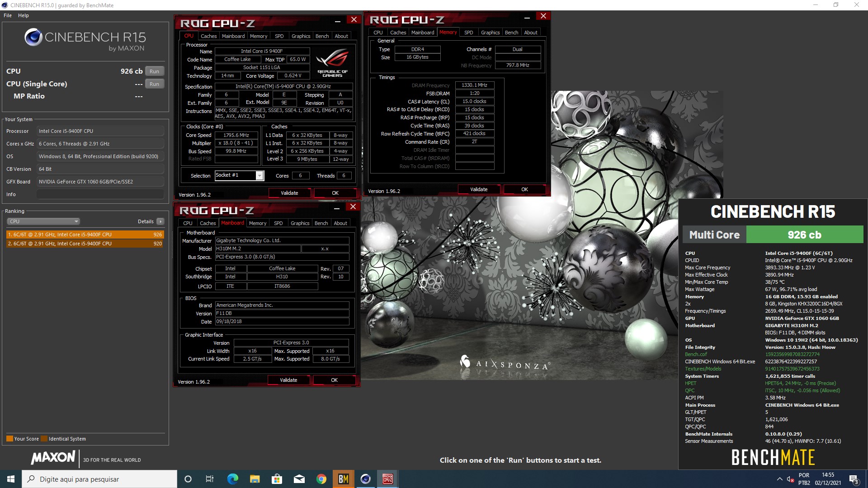Click OK in the CPU-Z Memory window
Screen dimensions: 868x488
tap(524, 189)
